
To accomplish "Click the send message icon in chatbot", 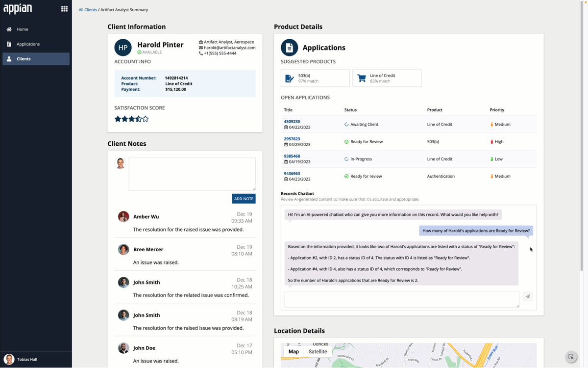I will (527, 296).
